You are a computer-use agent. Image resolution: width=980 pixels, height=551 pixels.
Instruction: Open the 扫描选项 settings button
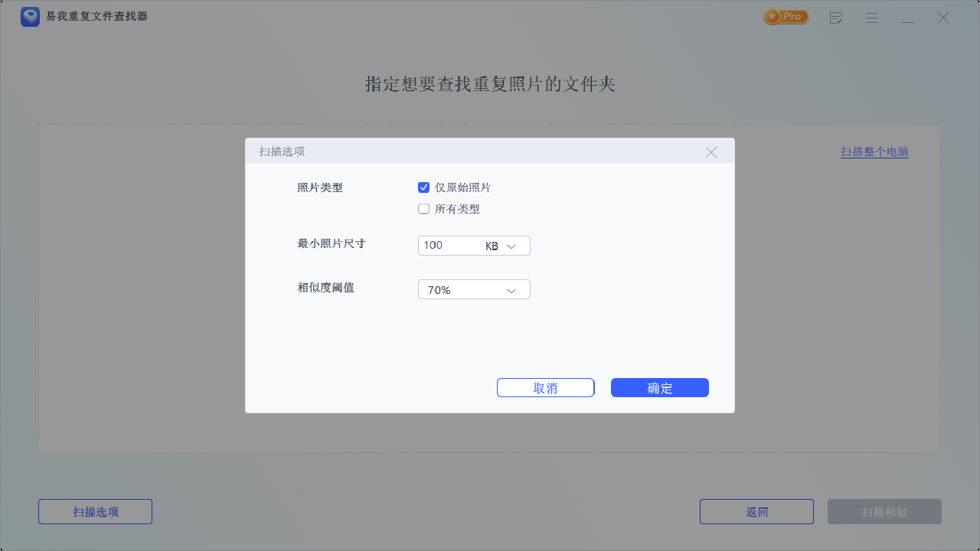coord(95,511)
